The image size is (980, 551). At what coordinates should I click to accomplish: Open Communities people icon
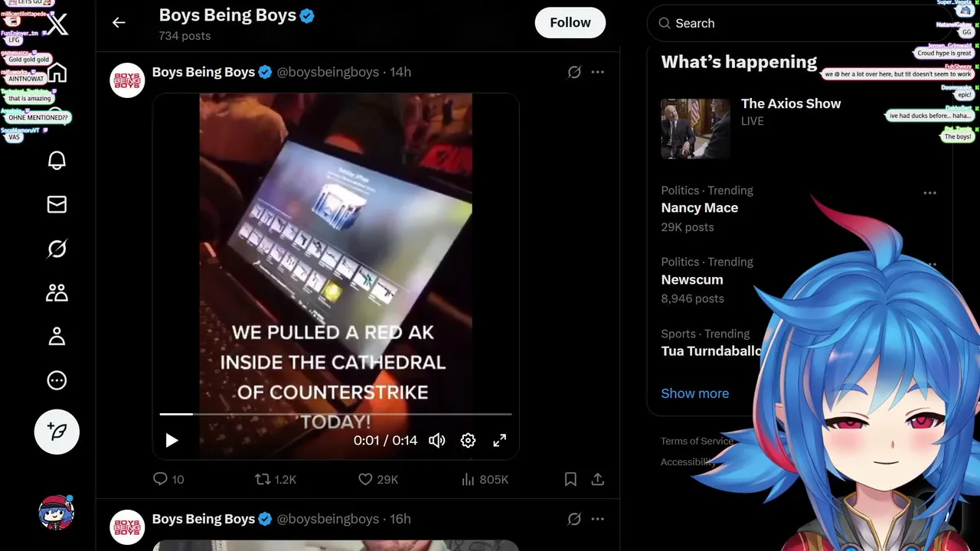click(x=57, y=292)
